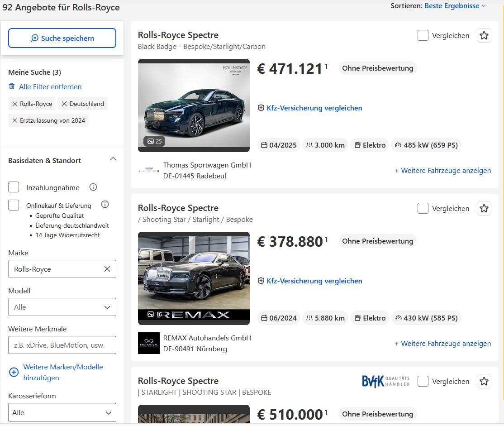Remove all filters with trash icon
The height and width of the screenshot is (426, 504).
click(12, 86)
